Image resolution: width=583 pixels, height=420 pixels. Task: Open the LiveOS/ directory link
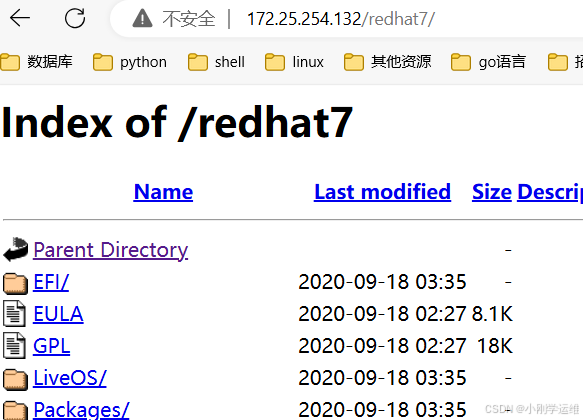coord(70,378)
